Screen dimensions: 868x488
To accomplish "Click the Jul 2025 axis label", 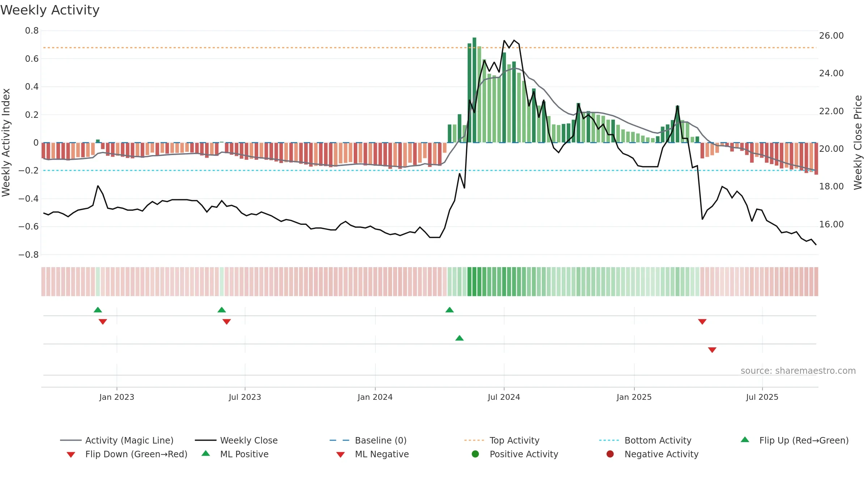I will click(762, 397).
